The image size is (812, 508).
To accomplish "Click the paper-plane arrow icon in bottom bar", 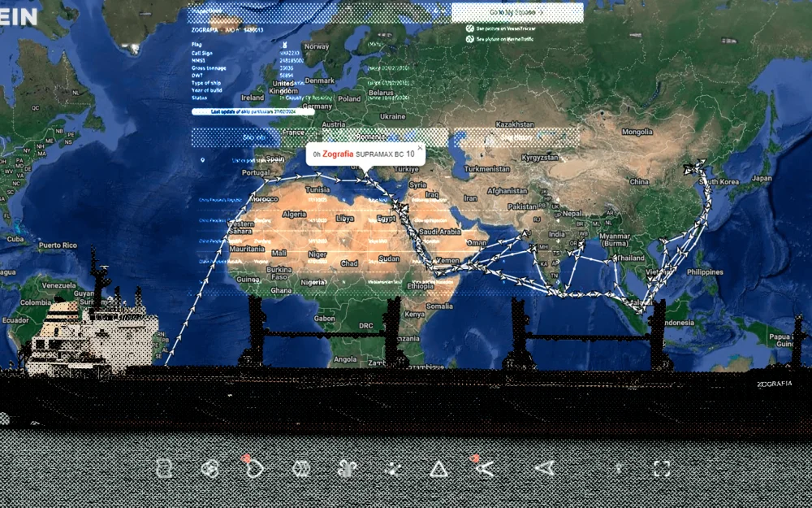I will (x=546, y=469).
